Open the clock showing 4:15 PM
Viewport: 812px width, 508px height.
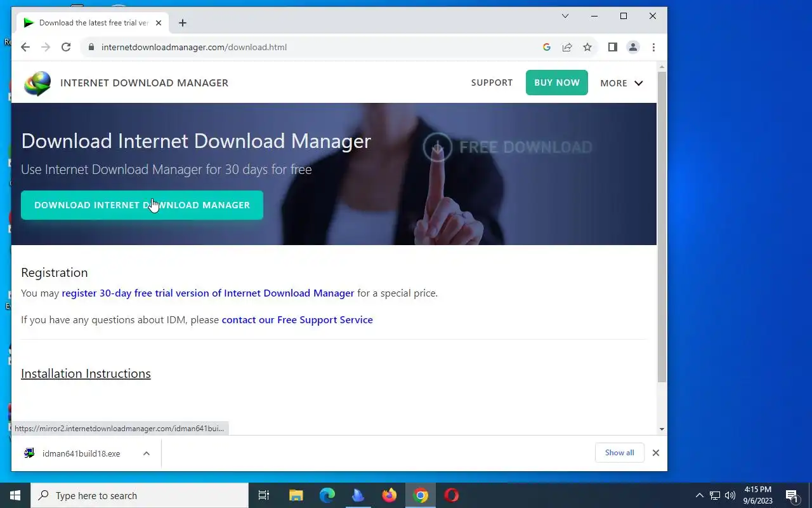[757, 495]
